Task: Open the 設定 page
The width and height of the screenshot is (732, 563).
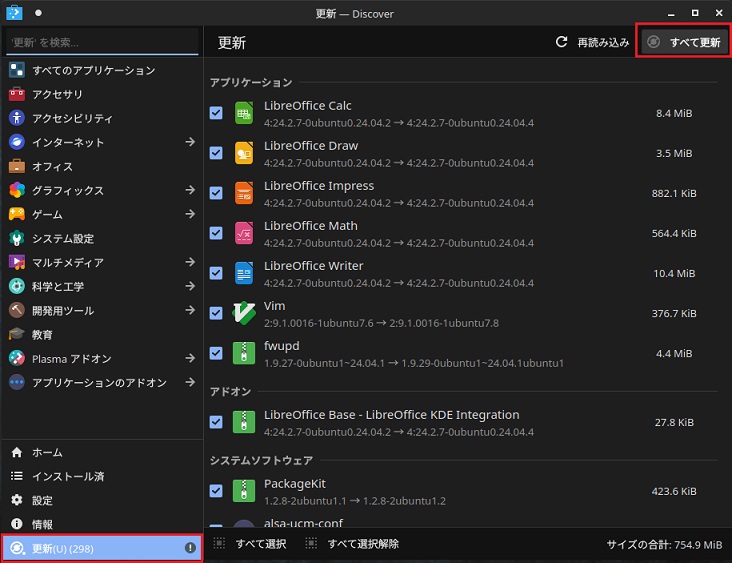Action: tap(102, 500)
